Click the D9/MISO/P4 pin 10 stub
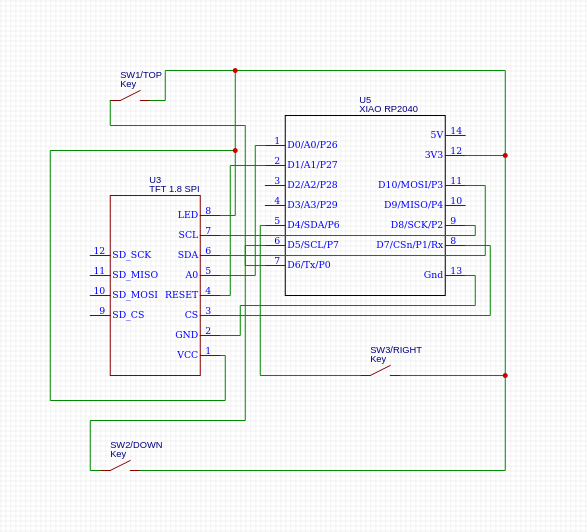Viewport: 587px width, 532px height. click(456, 205)
